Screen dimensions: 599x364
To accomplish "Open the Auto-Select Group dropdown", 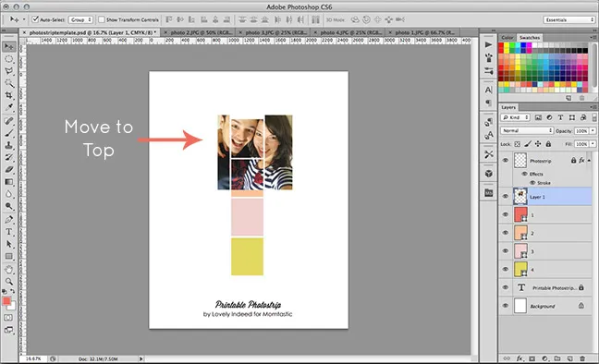I will (x=80, y=19).
